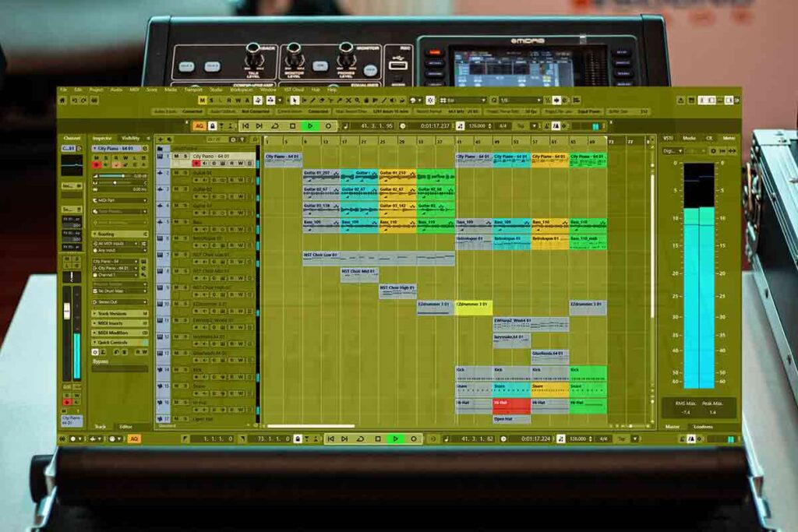Select the Object Selection arrow tool
Screen dimensions: 798x532
[x=295, y=100]
